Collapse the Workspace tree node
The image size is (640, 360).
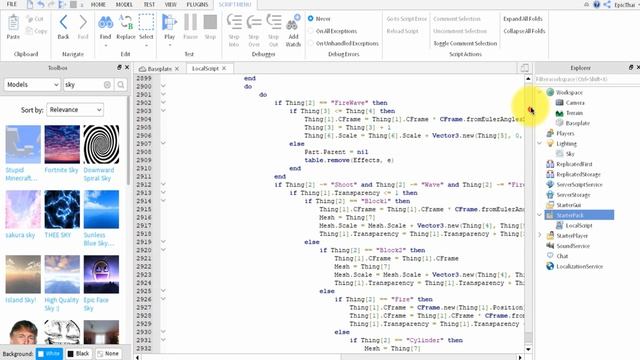coord(540,92)
